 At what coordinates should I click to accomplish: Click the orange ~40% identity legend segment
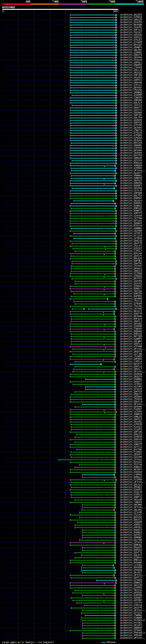[45, 4]
